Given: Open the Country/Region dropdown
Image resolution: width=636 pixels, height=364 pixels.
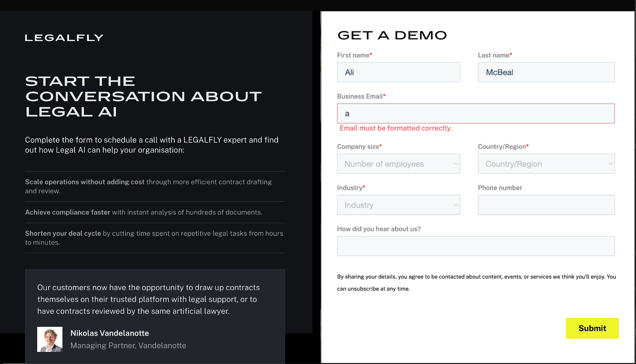Looking at the screenshot, I should pyautogui.click(x=546, y=163).
